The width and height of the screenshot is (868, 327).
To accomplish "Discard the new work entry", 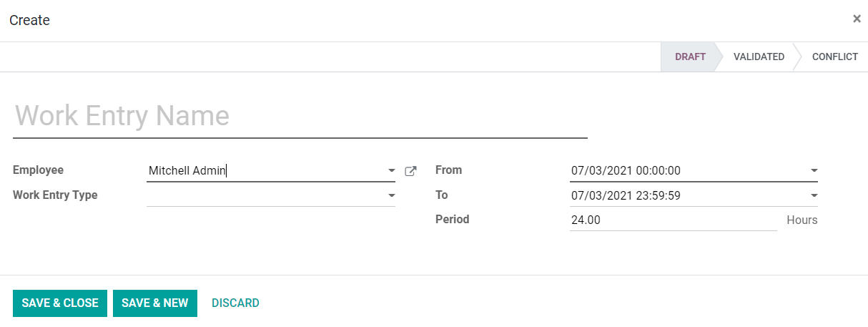I will (235, 303).
